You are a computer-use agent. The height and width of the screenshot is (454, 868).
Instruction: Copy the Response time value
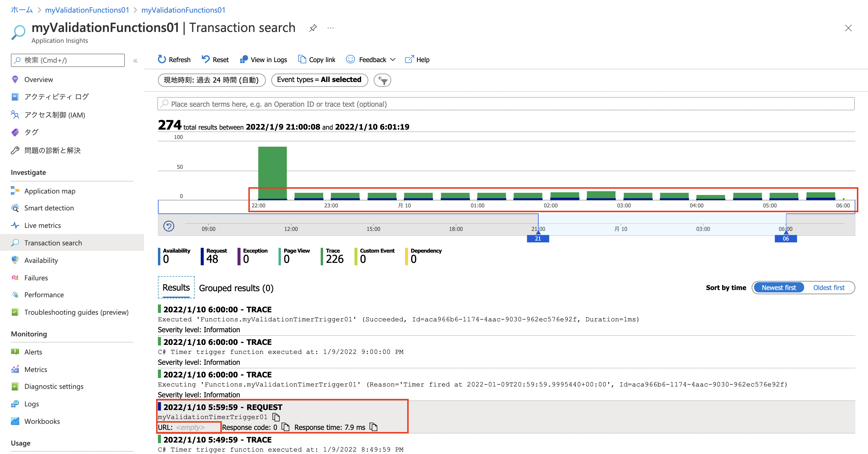pos(373,427)
